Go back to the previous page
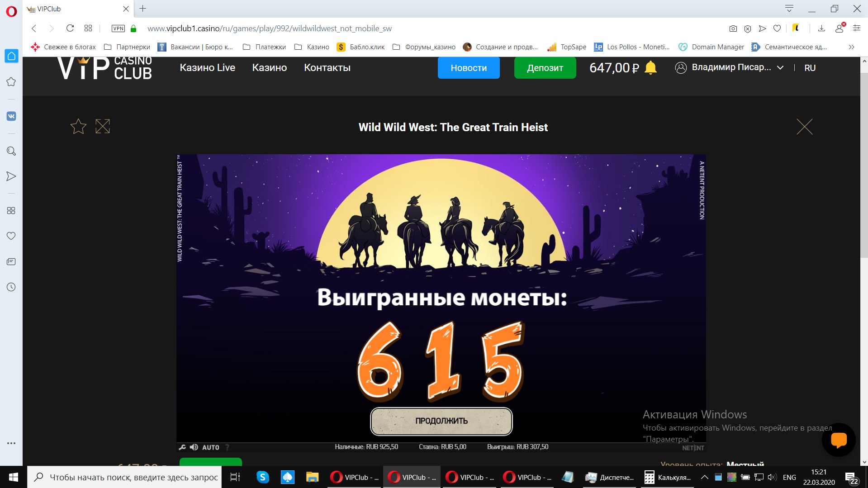Screen dimensions: 868x488 coord(34,28)
